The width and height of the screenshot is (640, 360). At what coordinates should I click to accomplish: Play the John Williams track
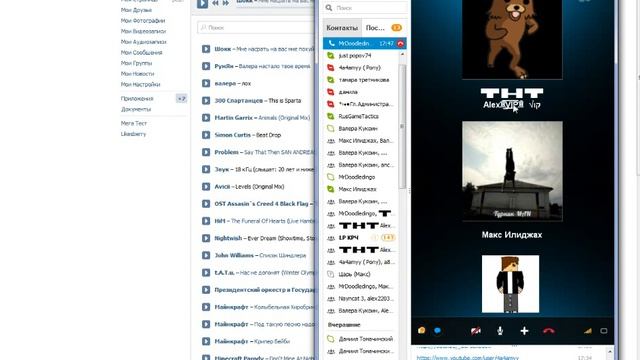[x=206, y=256]
